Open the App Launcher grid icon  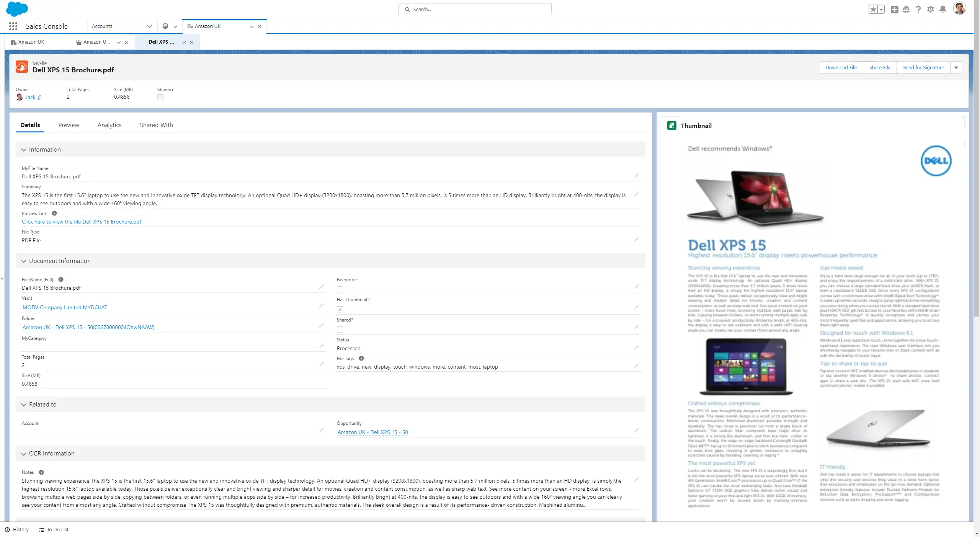click(x=13, y=26)
